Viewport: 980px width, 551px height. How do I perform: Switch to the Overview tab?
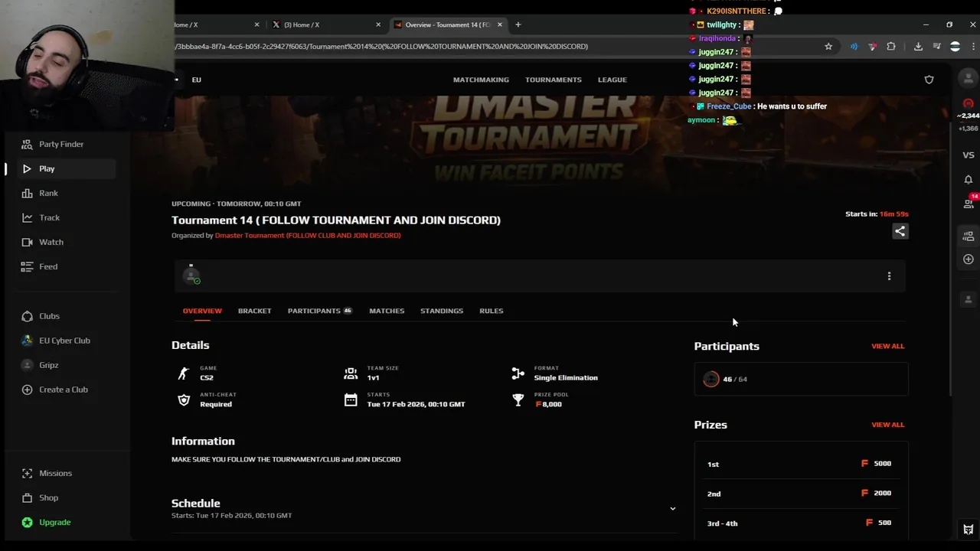tap(202, 311)
